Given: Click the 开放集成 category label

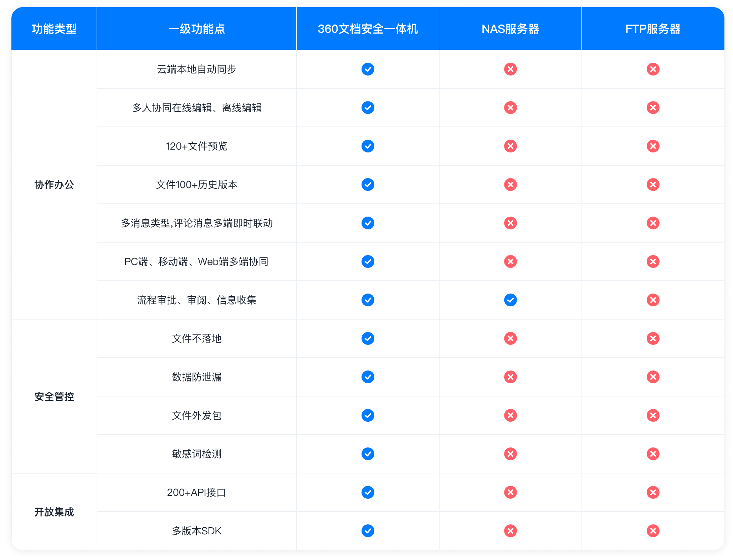Looking at the screenshot, I should pos(54,512).
